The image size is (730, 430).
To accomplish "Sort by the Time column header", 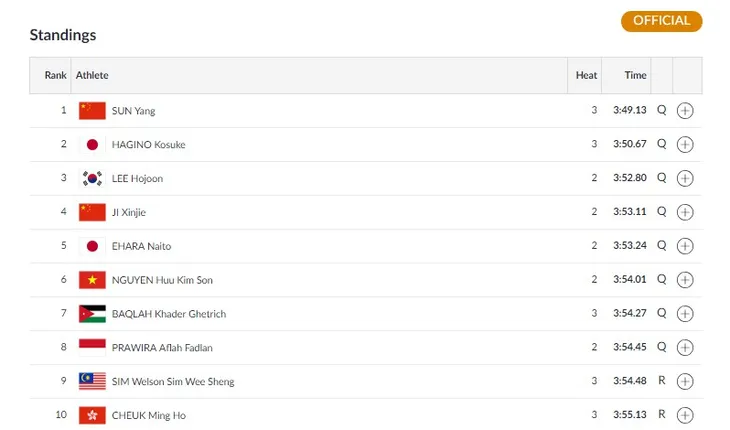I will coord(635,75).
